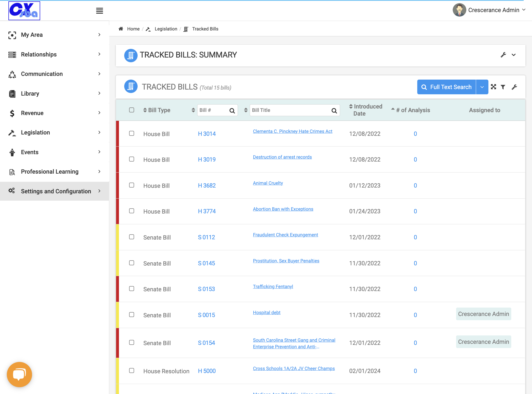532x394 pixels.
Task: Click the Bill # search magnifier icon
Action: [x=232, y=111]
